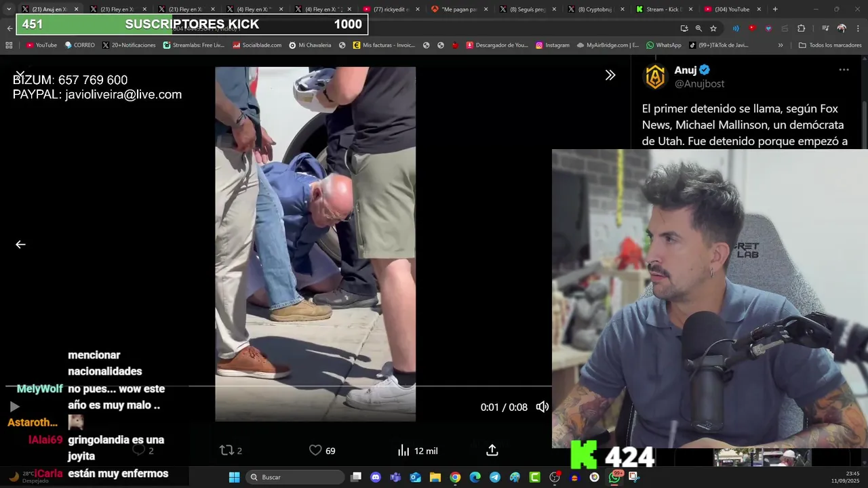Open Telegram from the taskbar
This screenshot has height=488, width=868.
495,477
